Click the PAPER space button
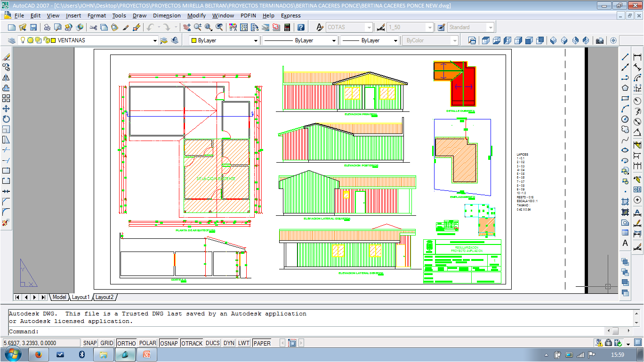The image size is (644, 362). pyautogui.click(x=262, y=343)
